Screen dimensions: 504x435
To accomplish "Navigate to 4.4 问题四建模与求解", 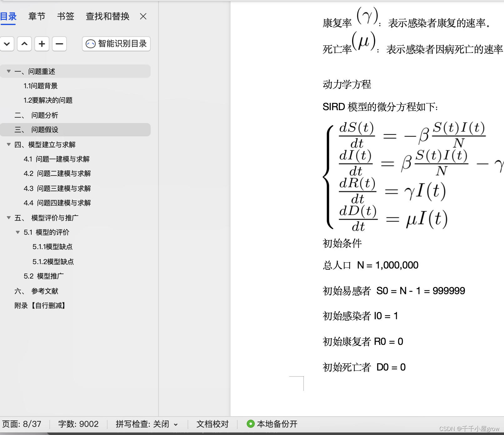I will 57,203.
